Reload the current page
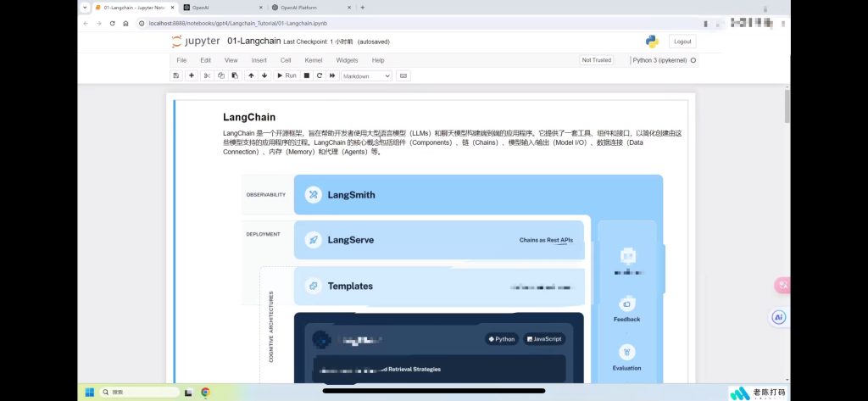868x401 pixels. [113, 23]
